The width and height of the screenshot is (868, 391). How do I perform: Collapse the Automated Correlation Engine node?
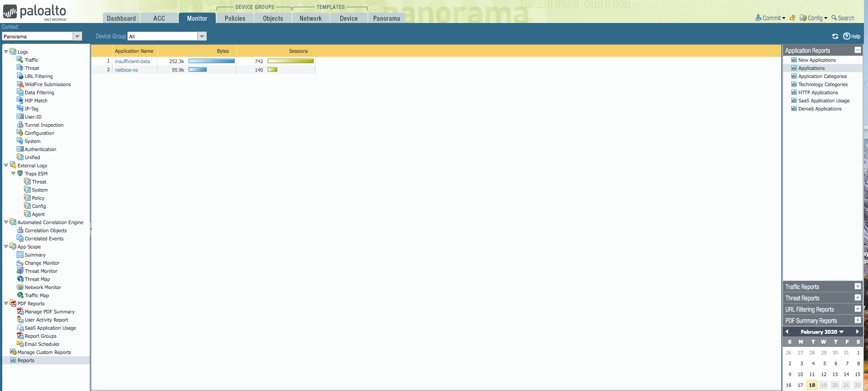(x=6, y=222)
